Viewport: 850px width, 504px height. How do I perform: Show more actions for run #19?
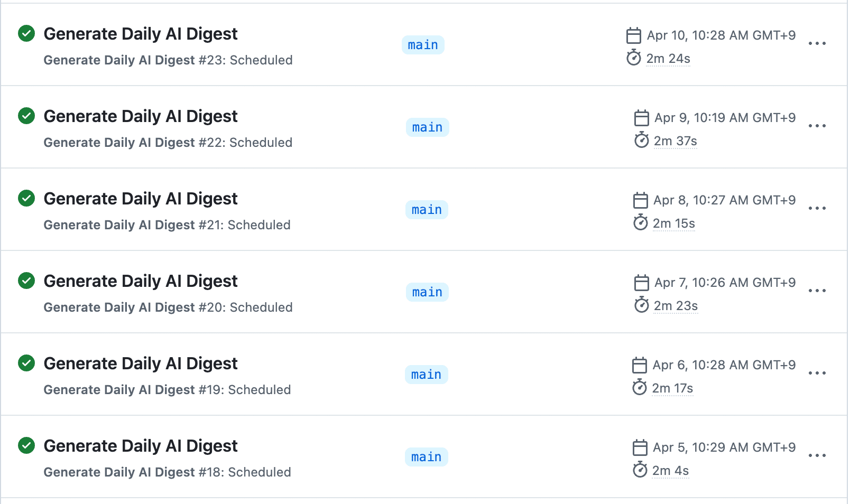[x=817, y=373]
